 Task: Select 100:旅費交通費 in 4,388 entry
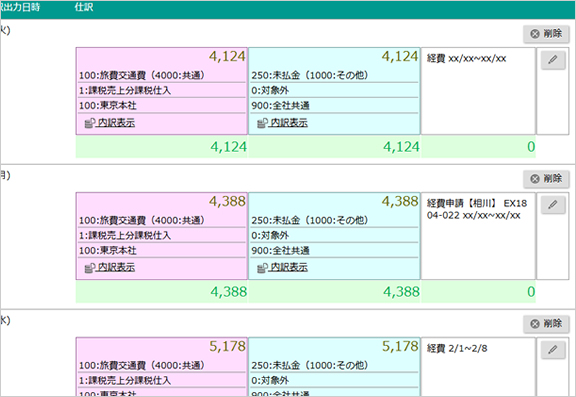tap(142, 220)
